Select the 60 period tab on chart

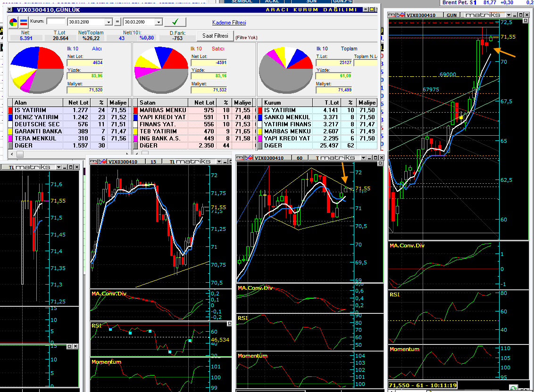[x=300, y=158]
